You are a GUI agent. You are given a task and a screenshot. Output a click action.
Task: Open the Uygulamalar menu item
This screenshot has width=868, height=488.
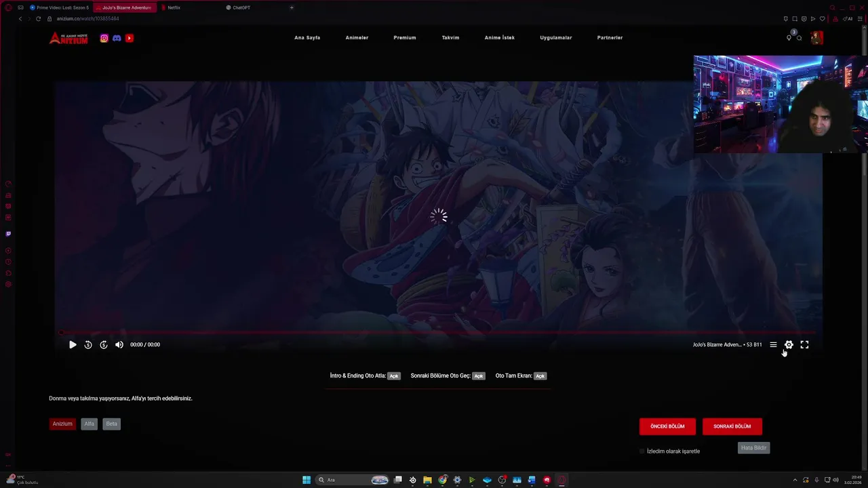click(556, 38)
